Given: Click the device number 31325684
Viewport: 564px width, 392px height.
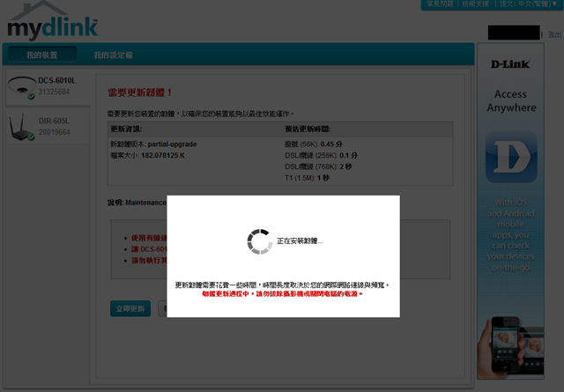Looking at the screenshot, I should pyautogui.click(x=54, y=92).
